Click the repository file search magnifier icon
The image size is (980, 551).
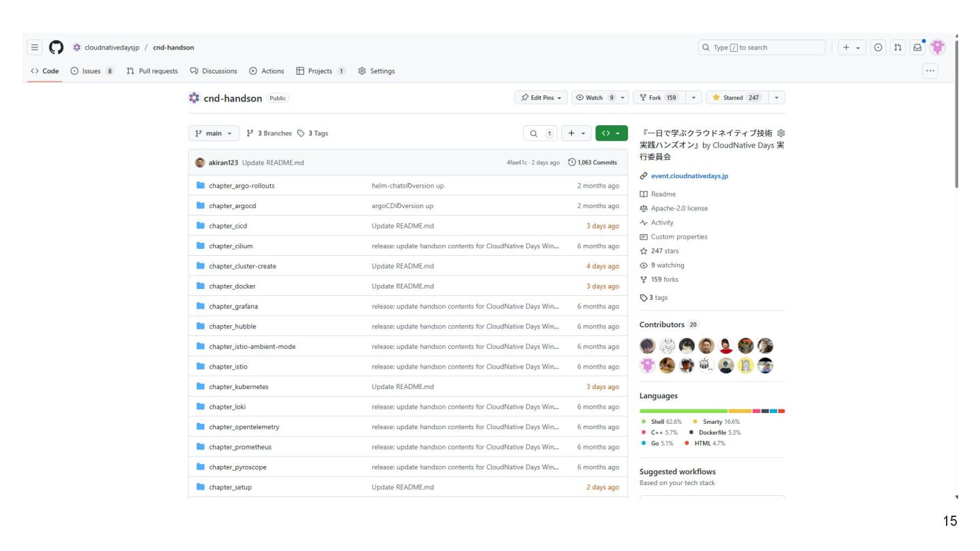pos(534,133)
